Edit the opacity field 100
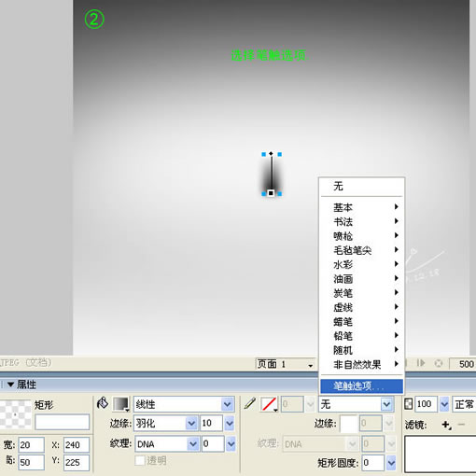476x476 pixels. click(426, 404)
